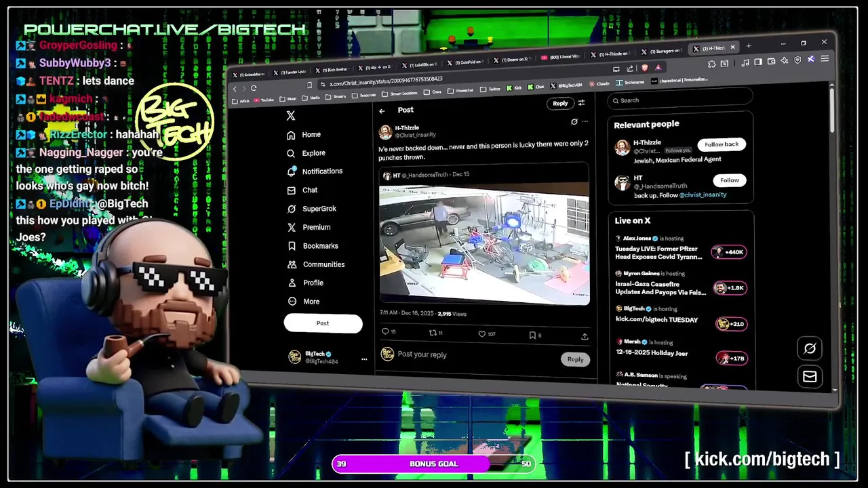Open the Powerchat bookmark folder
This screenshot has width=868, height=488.
[x=460, y=90]
